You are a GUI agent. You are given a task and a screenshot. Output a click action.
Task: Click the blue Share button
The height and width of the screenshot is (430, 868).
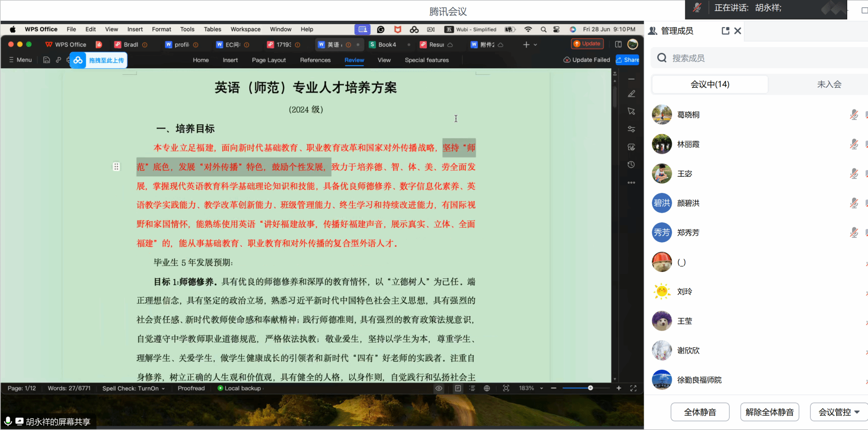click(x=628, y=60)
